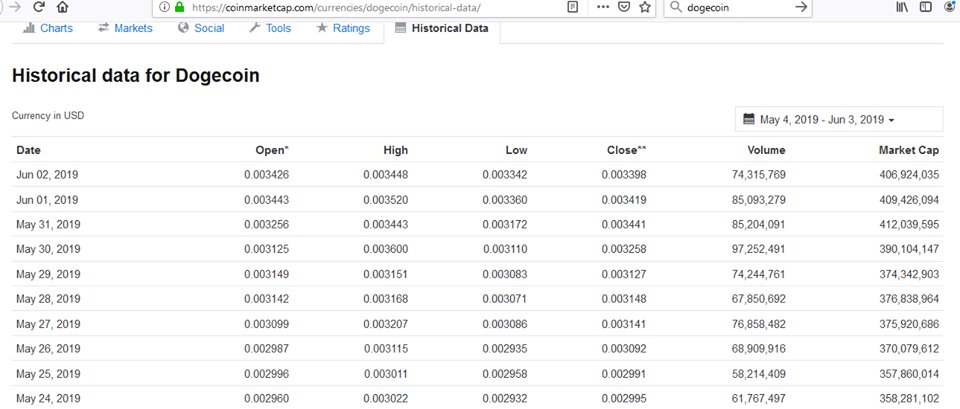Viewport: 960px width, 409px height.
Task: Select the May 26, 2019 date cell
Action: (x=48, y=348)
